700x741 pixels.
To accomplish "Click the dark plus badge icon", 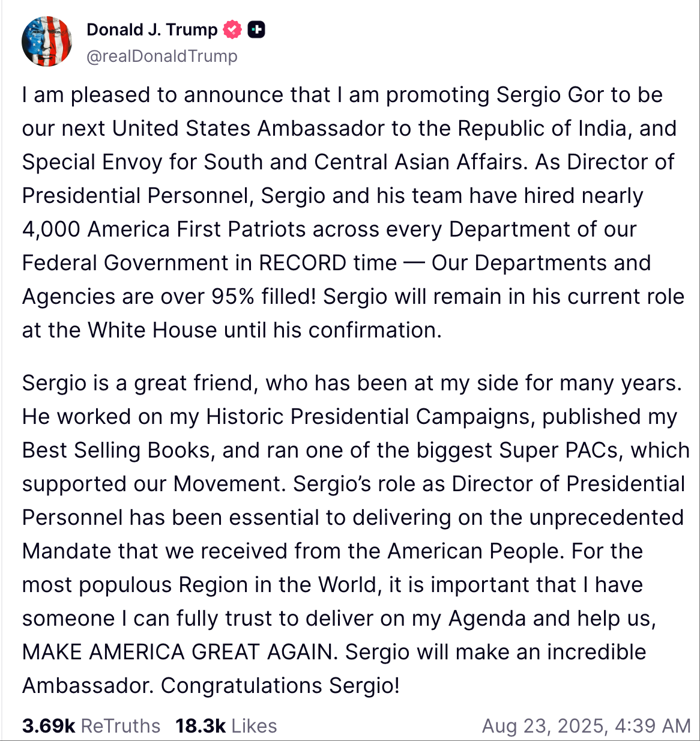I will pos(256,29).
